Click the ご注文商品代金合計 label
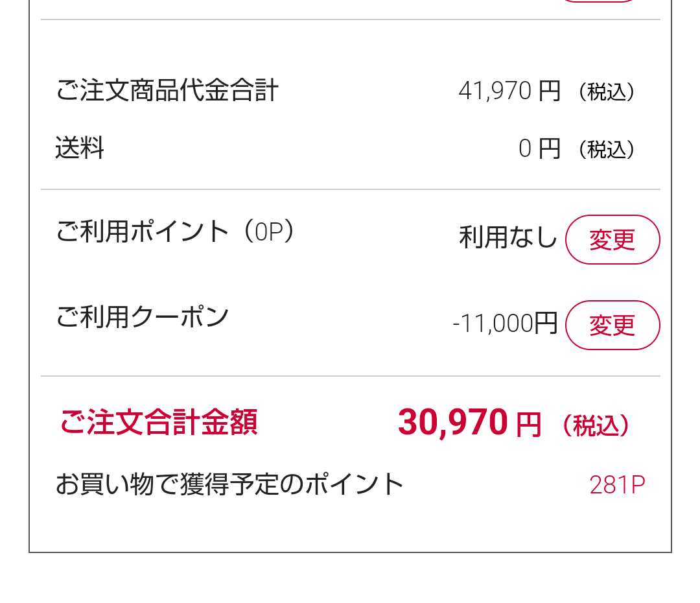700x603 pixels. click(x=167, y=91)
